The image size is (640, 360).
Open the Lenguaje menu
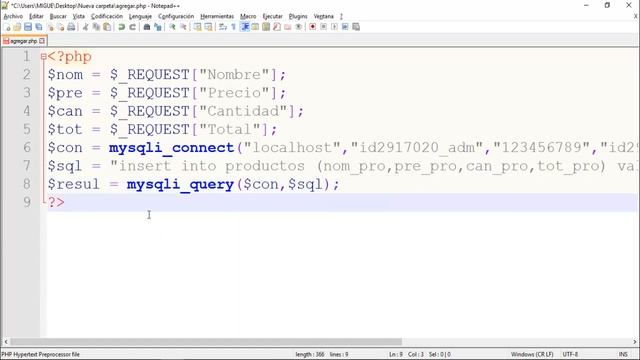[x=140, y=16]
